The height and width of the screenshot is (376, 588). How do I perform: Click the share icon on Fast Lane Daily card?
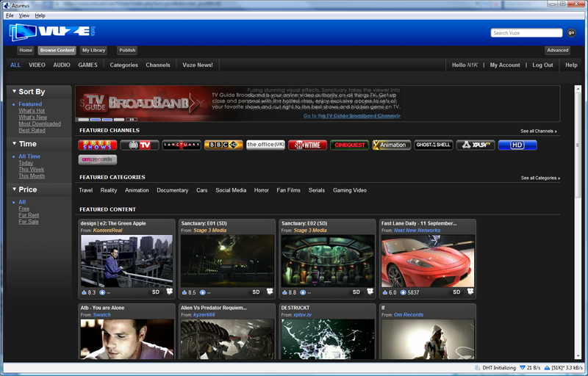470,292
